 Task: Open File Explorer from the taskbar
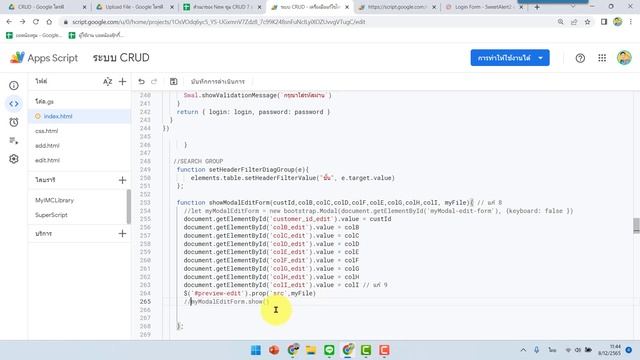(x=311, y=350)
